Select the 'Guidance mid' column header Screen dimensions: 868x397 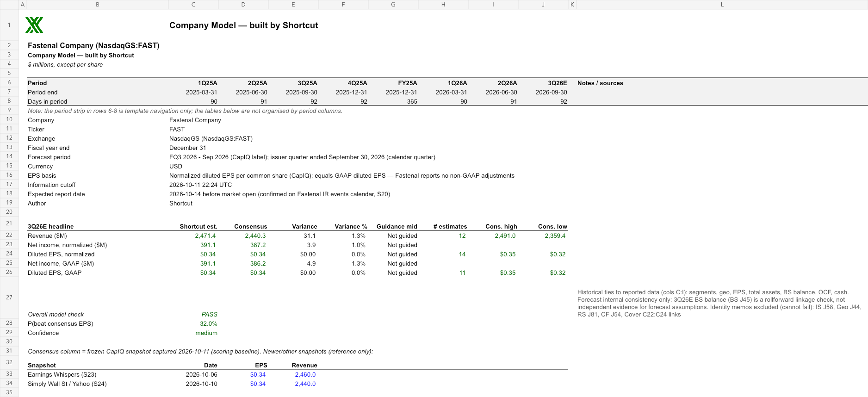point(397,227)
